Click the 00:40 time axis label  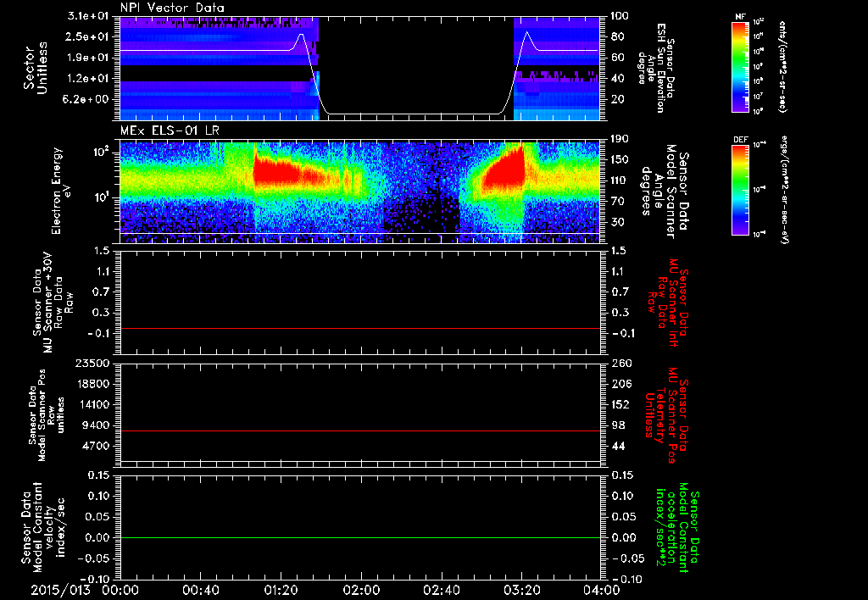pos(200,590)
